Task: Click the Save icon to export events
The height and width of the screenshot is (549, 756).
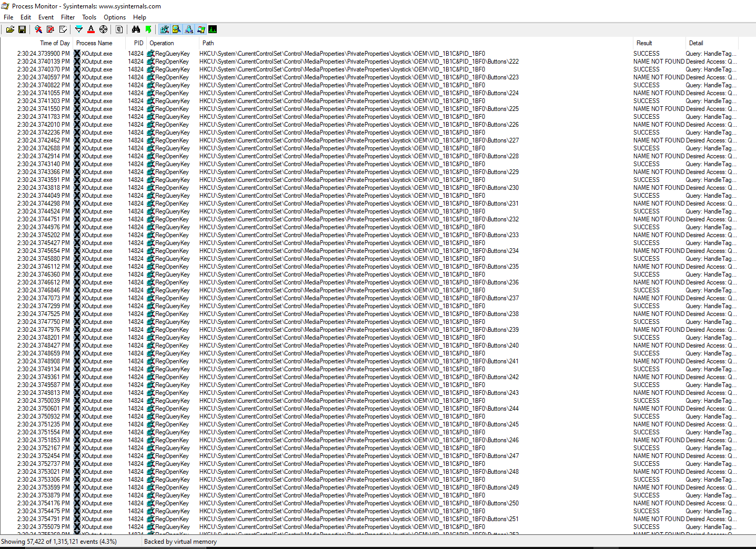Action: 23,29
